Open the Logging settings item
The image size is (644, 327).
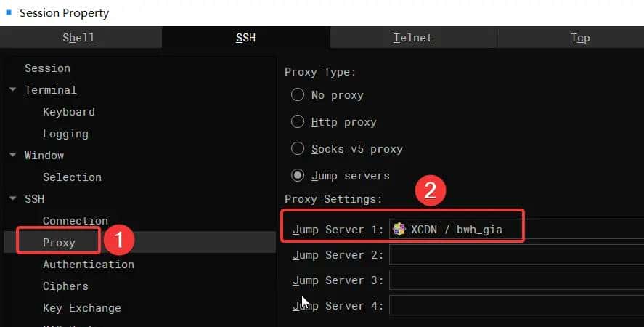65,134
